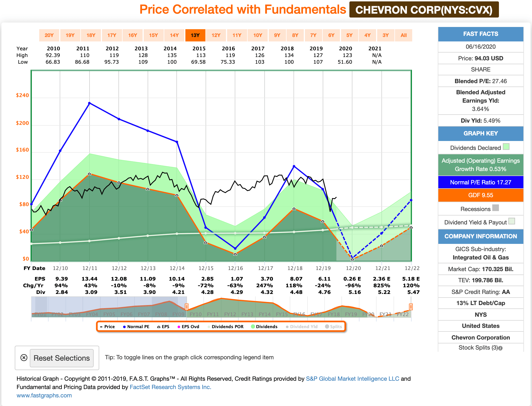Viewport: 532px width, 406px height.
Task: Show the 7Y time range
Action: point(313,35)
